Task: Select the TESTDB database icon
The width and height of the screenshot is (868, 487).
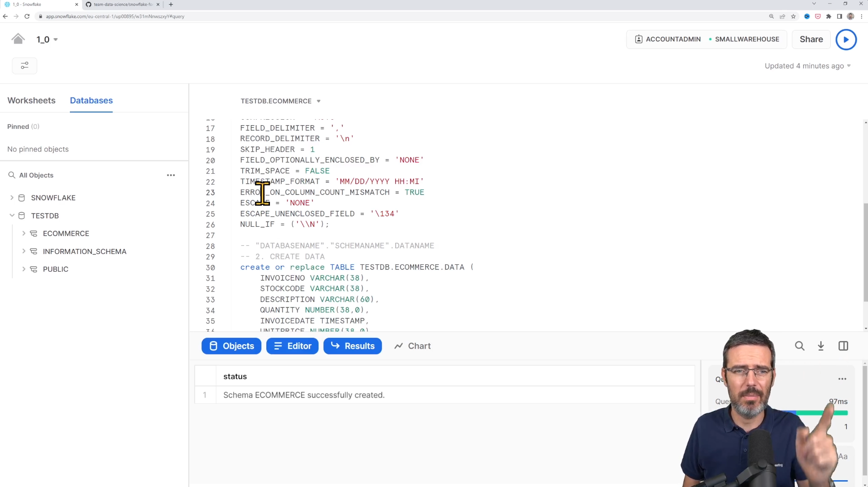Action: [x=21, y=215]
